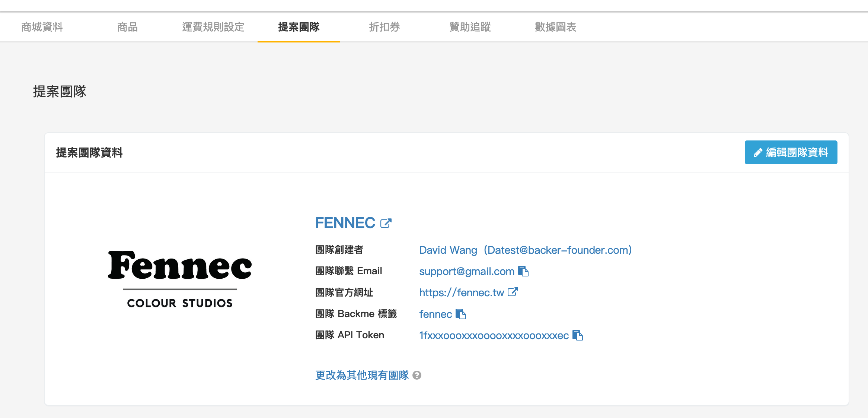Click the 提案團隊 page title
The height and width of the screenshot is (418, 868).
point(60,91)
